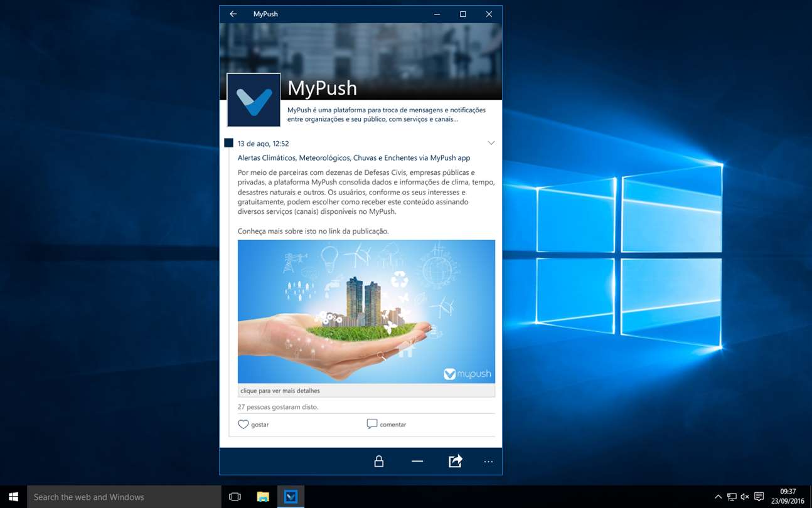Click 'Conheça mais sobre isto' sentence
Viewport: 812px width, 508px height.
313,231
